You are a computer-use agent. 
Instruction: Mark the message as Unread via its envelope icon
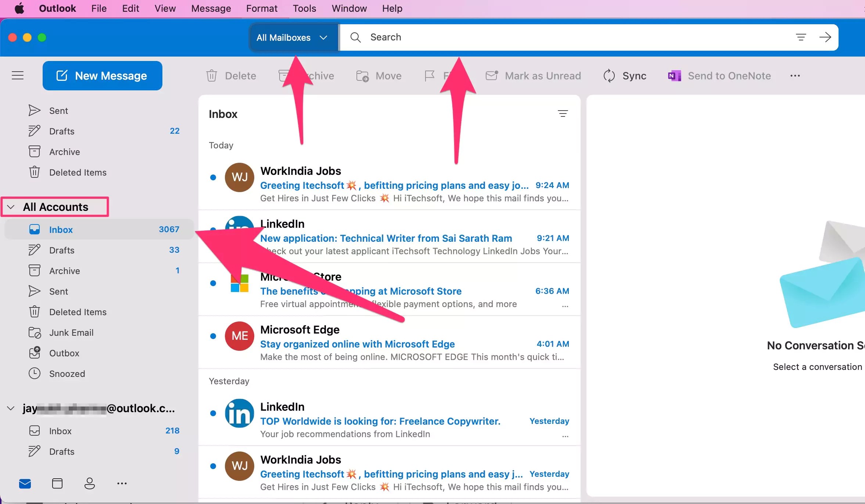click(492, 76)
